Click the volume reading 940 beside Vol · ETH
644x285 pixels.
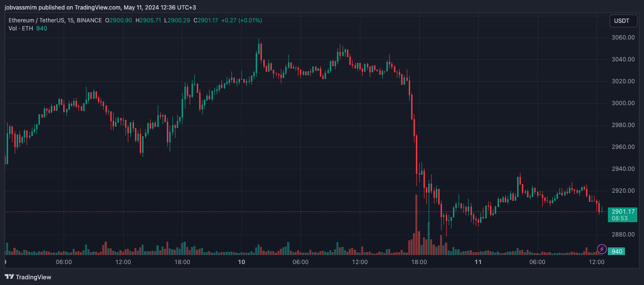tap(42, 29)
